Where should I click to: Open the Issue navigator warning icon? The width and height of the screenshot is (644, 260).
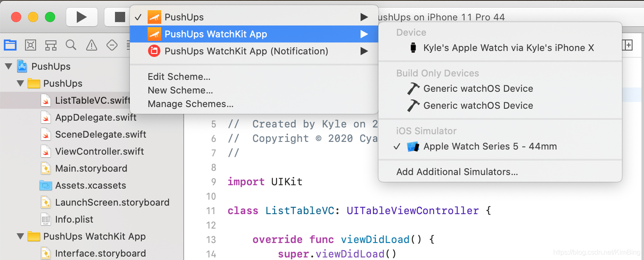pyautogui.click(x=92, y=45)
